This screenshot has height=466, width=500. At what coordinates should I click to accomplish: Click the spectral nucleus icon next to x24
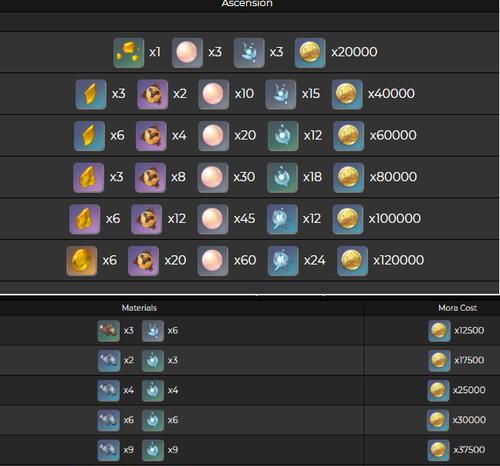point(283,261)
